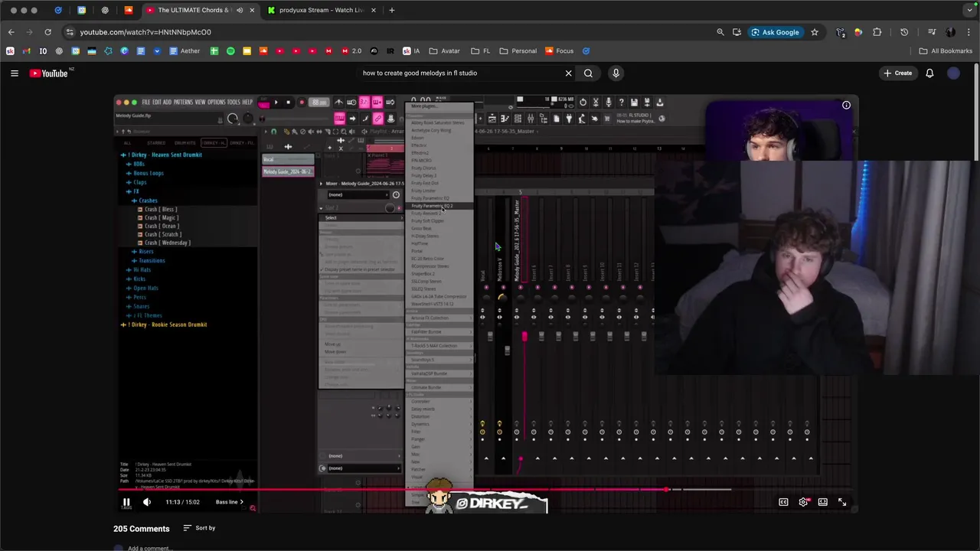This screenshot has width=980, height=551.
Task: Collapse the Crashes folder
Action: pos(147,201)
